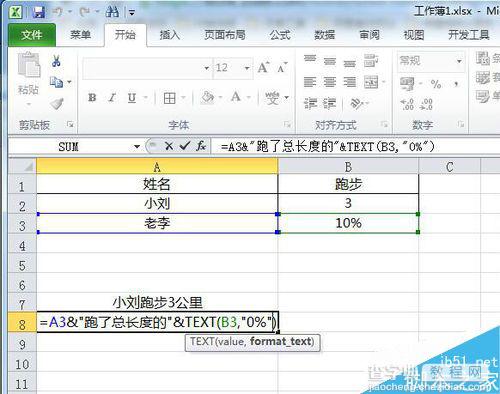The height and width of the screenshot is (394, 500).
Task: Click the Copy icon
Action: pyautogui.click(x=56, y=82)
